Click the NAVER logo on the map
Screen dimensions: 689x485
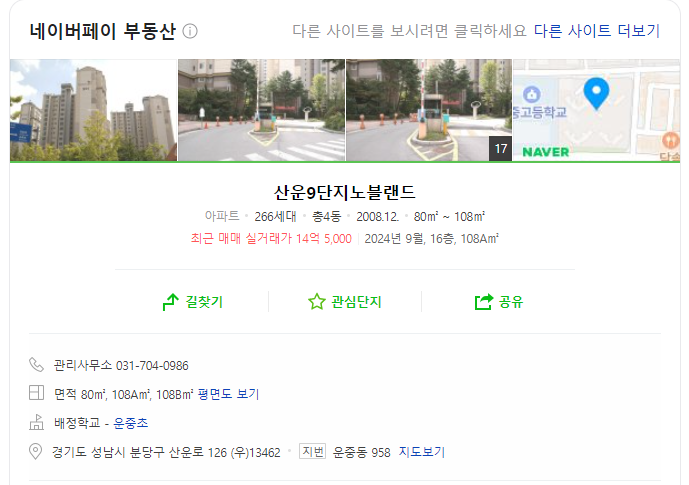(x=546, y=152)
